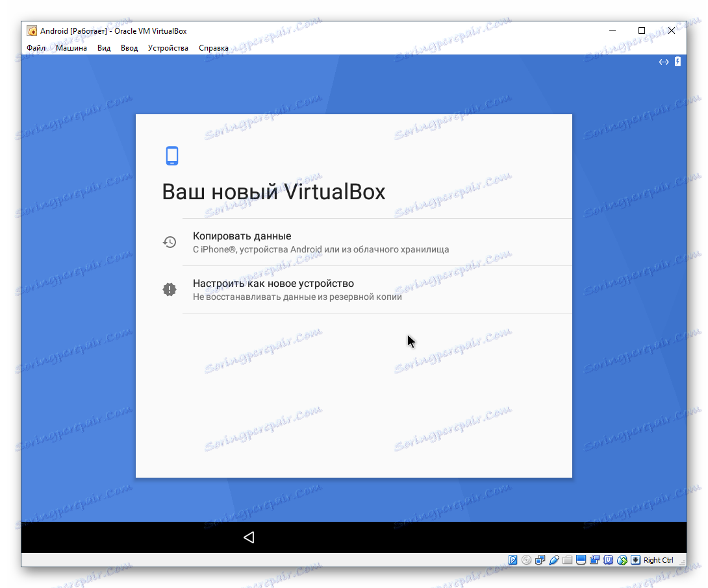Click the CPU virtualization status icon

pos(608,560)
